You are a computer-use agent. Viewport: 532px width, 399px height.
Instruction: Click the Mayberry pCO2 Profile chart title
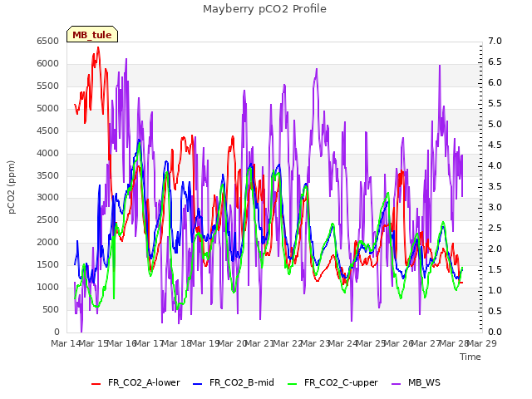coord(264,9)
